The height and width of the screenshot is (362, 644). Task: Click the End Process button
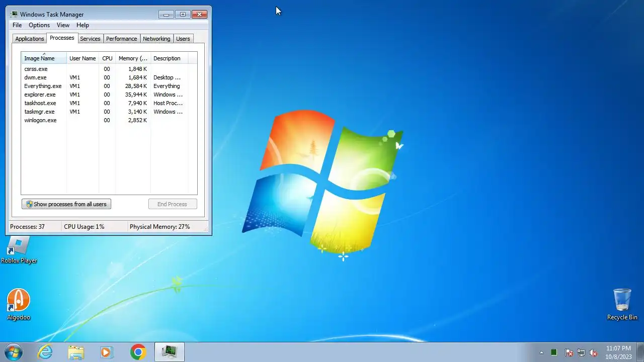[173, 204]
